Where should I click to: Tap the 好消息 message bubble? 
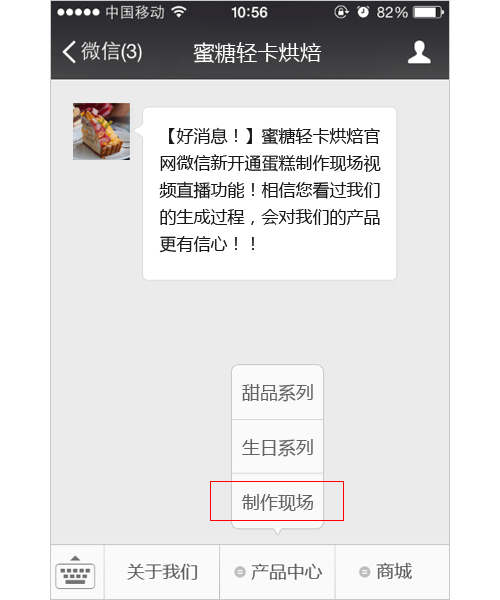pyautogui.click(x=270, y=194)
